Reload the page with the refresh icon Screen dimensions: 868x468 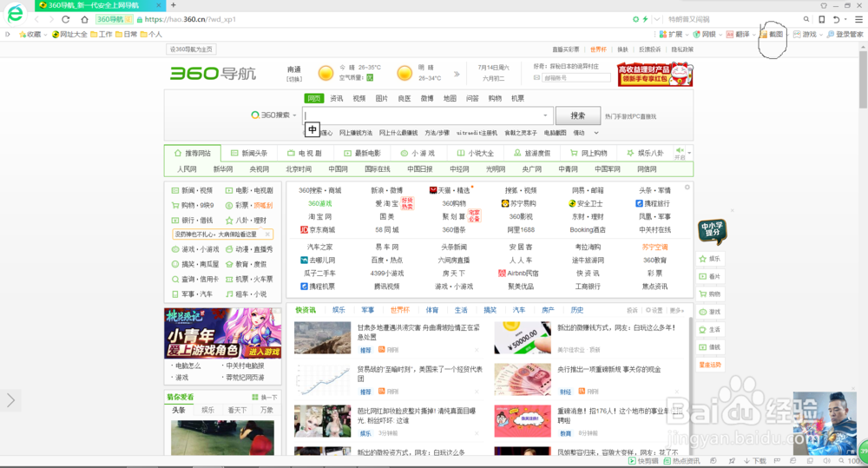point(65,19)
